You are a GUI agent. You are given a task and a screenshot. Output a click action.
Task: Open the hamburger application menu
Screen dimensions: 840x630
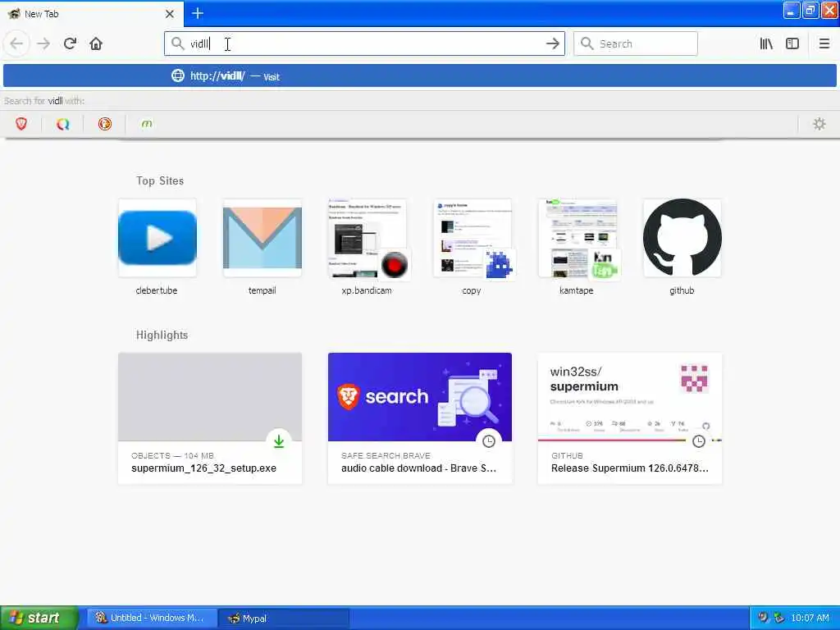coord(824,43)
